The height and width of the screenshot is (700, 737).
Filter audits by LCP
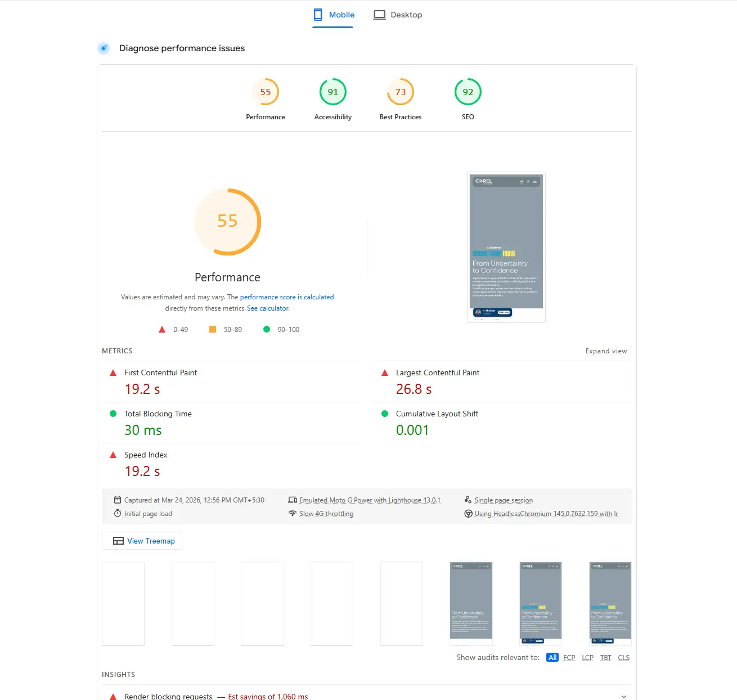point(587,657)
